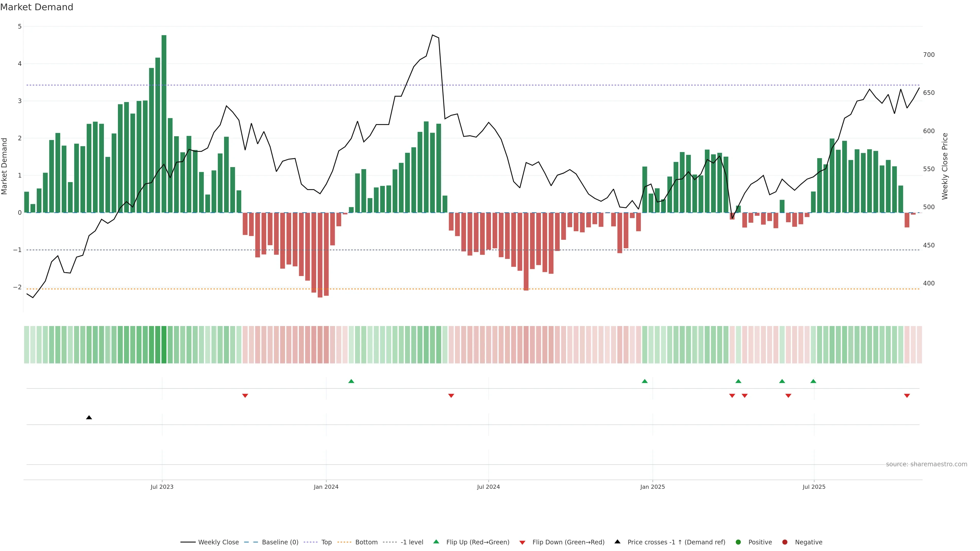This screenshot has width=980, height=551.
Task: Click the Flip Up triangle legend icon
Action: [436, 542]
